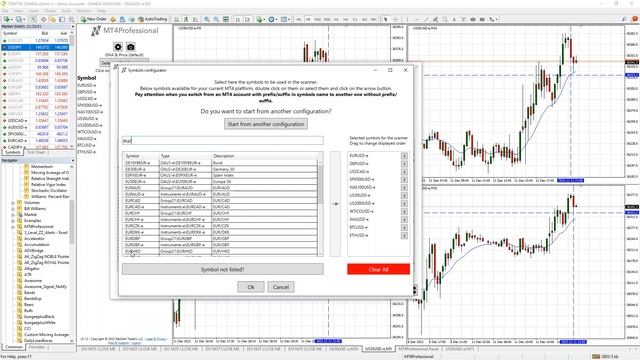640x360 pixels.
Task: Expand the MT4Professional folder in Navigator
Action: click(13, 227)
